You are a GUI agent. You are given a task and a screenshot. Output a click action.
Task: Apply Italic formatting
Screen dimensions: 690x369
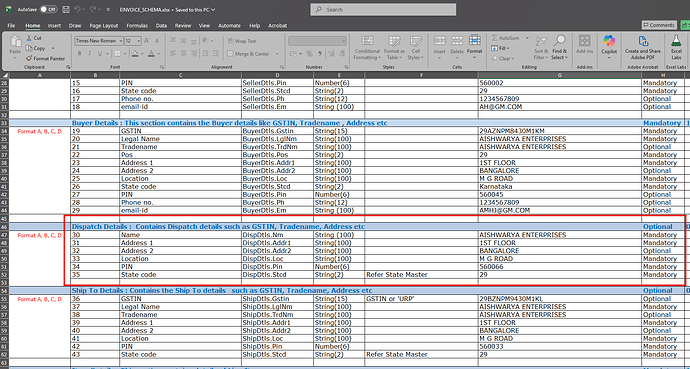90,54
